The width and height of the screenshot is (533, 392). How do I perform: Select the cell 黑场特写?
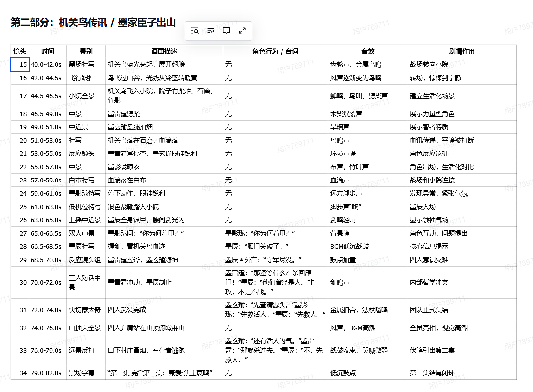pyautogui.click(x=86, y=64)
